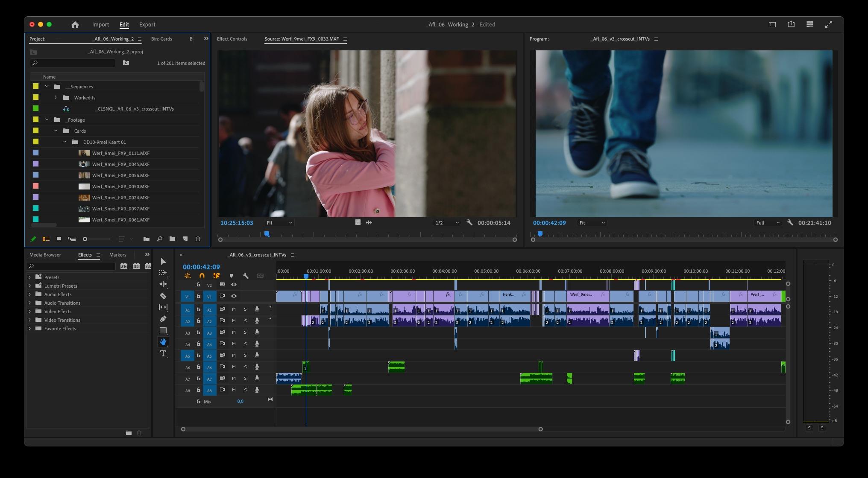Click the Find icon at Project panel bottom
868x478 pixels.
click(x=159, y=239)
